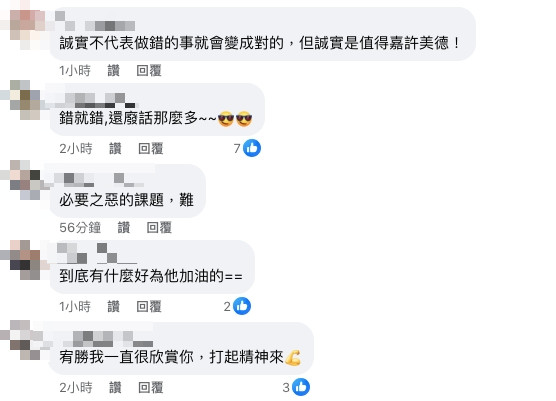Open avatar beside the 必要之惡的課題 comment

[x=25, y=180]
